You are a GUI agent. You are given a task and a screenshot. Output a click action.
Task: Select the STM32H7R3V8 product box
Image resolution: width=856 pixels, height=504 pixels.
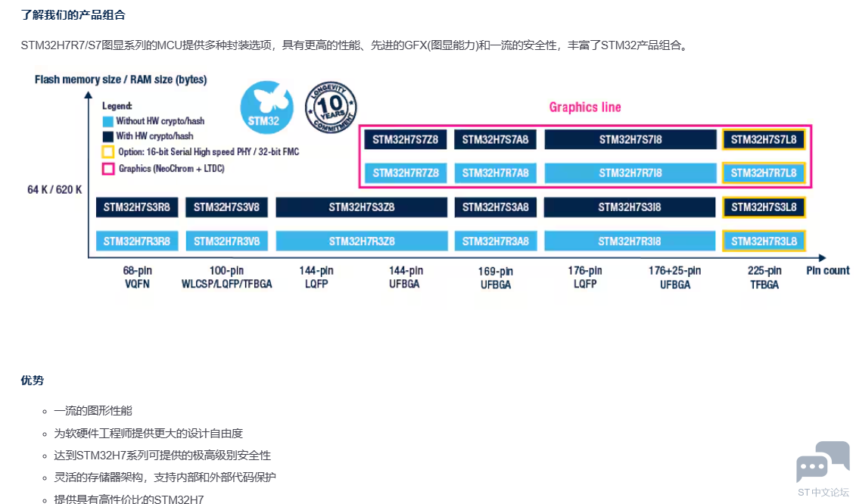[x=226, y=241]
